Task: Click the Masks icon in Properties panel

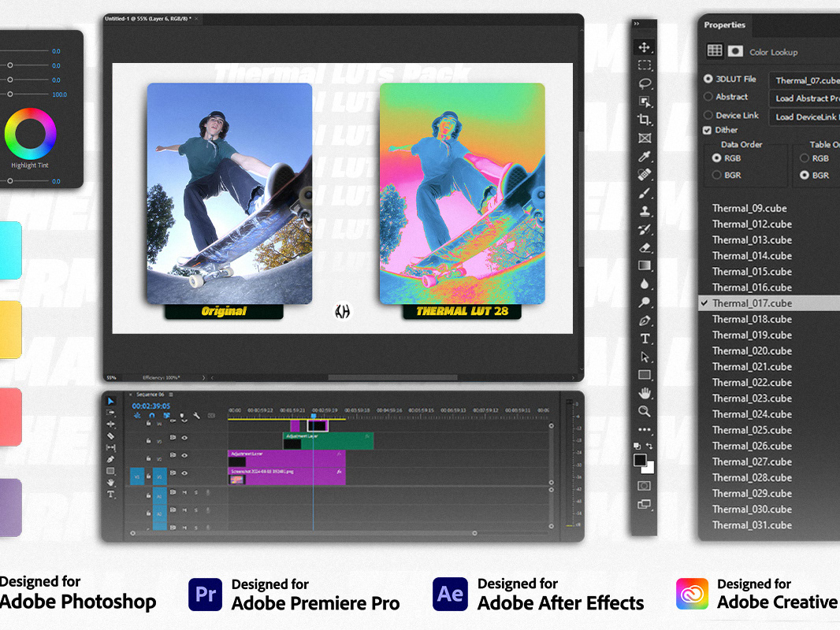Action: [x=735, y=51]
